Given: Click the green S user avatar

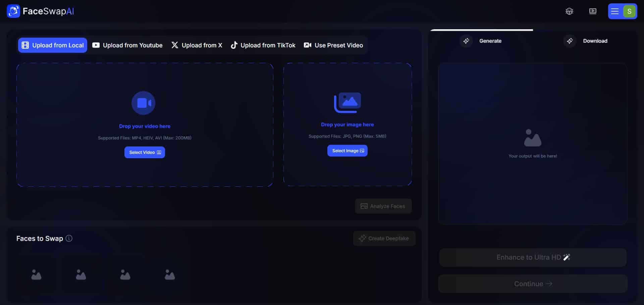Looking at the screenshot, I should (x=629, y=11).
